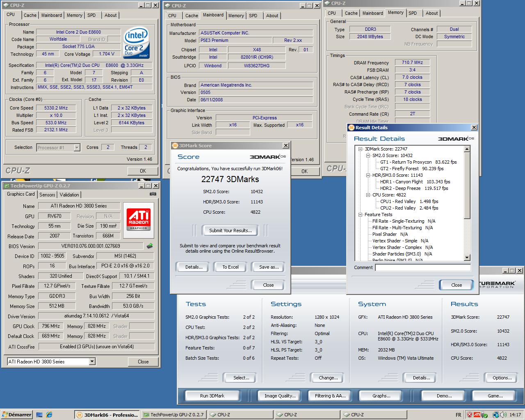Click the GPU-Z title bar icon
The height and width of the screenshot is (420, 525).
pyautogui.click(x=7, y=186)
